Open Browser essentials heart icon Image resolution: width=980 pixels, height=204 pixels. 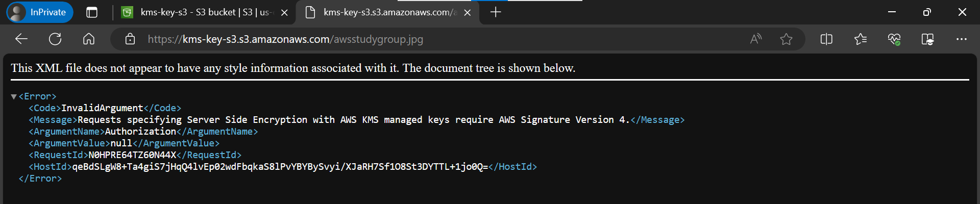pyautogui.click(x=894, y=39)
